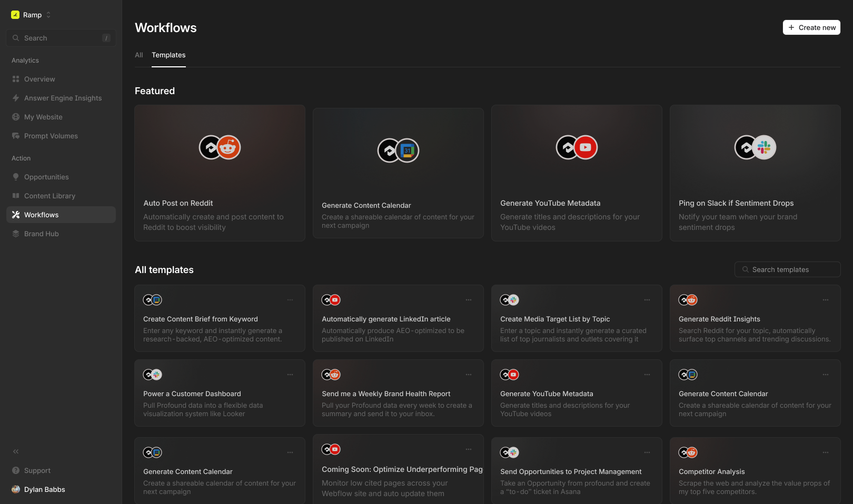Open featured Auto Post on Reddit template
Viewport: 853px width, 504px height.
[220, 173]
